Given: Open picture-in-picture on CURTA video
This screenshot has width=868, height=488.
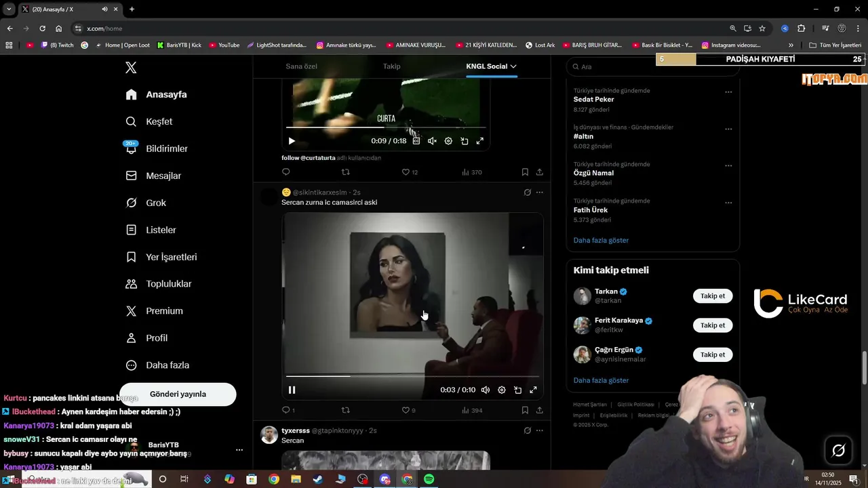Looking at the screenshot, I should (465, 141).
